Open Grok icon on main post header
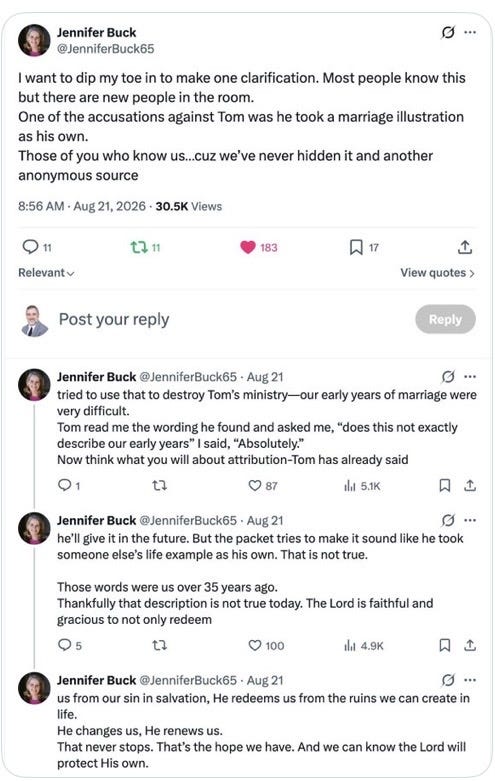Image resolution: width=495 pixels, height=781 pixels. tap(448, 32)
